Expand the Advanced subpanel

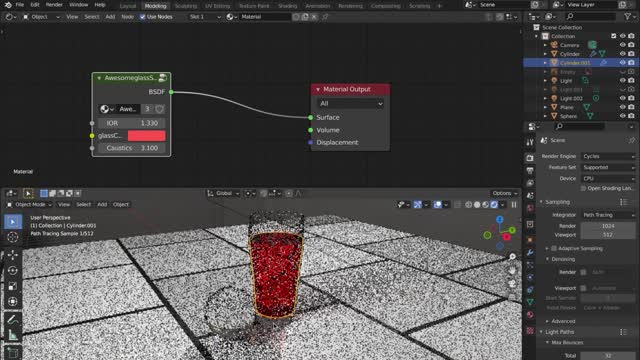point(548,321)
